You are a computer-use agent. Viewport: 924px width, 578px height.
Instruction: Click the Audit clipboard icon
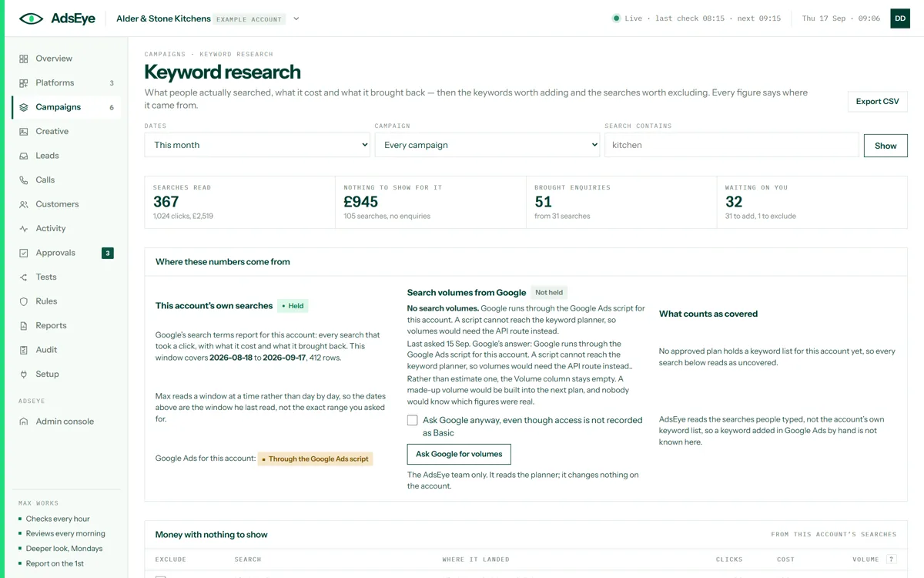24,350
